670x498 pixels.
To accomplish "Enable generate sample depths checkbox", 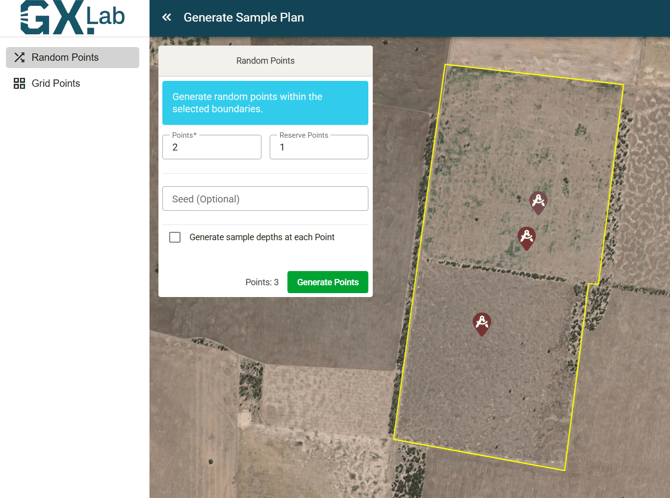I will point(175,237).
